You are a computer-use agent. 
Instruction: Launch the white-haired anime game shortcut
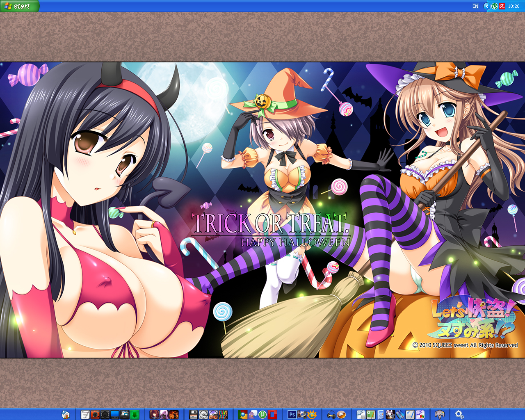pos(390,415)
